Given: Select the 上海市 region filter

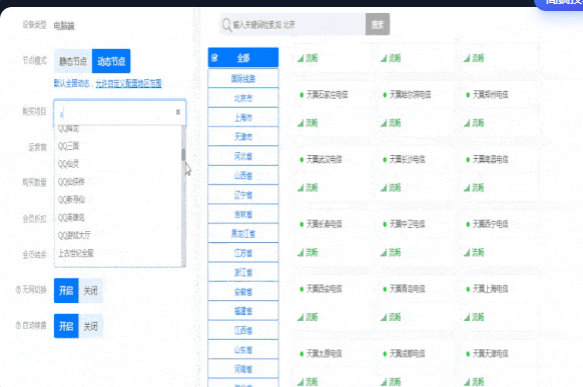Looking at the screenshot, I should (243, 117).
